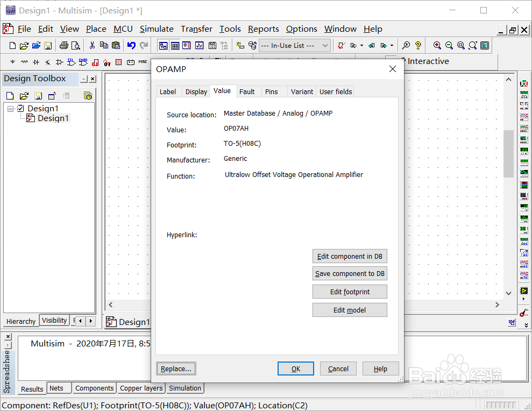This screenshot has width=532, height=411.
Task: Click Edit component in DB
Action: tap(350, 256)
